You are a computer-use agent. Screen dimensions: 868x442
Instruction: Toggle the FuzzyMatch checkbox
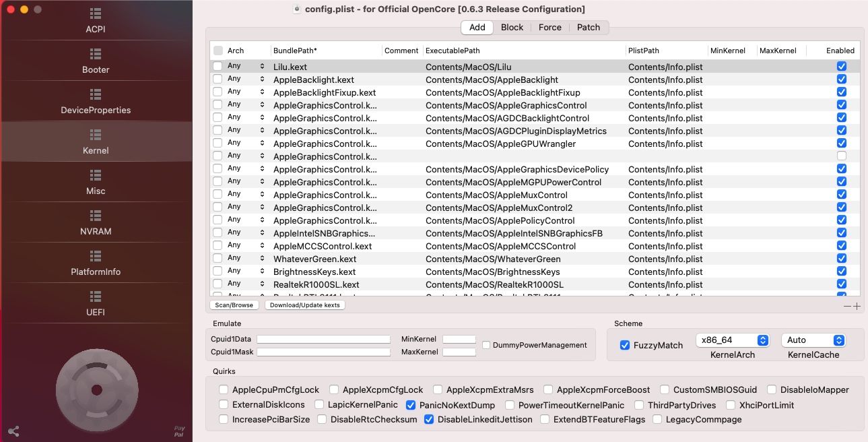click(x=625, y=345)
